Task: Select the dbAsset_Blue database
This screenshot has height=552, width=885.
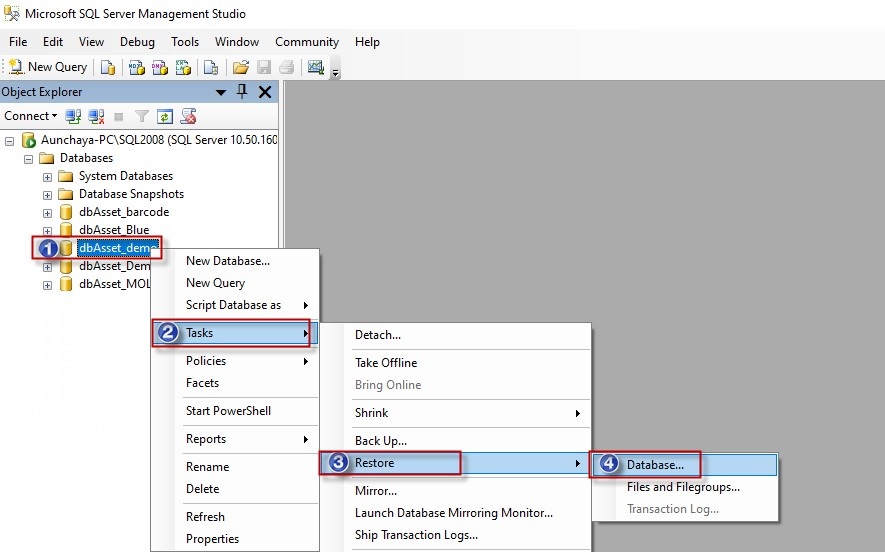Action: point(114,230)
